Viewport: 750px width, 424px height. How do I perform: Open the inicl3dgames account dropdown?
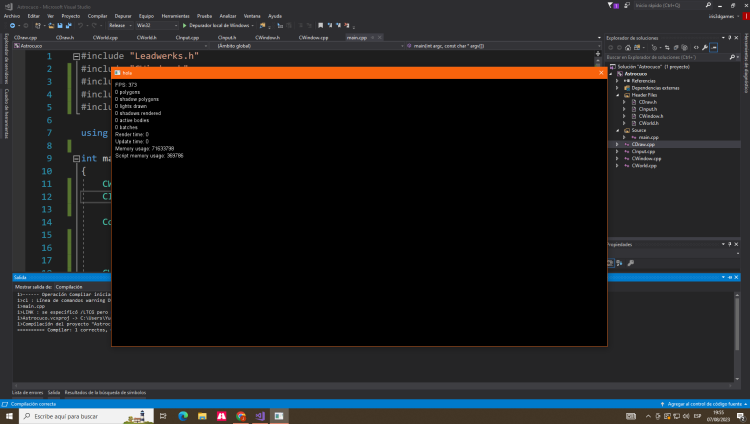[723, 16]
